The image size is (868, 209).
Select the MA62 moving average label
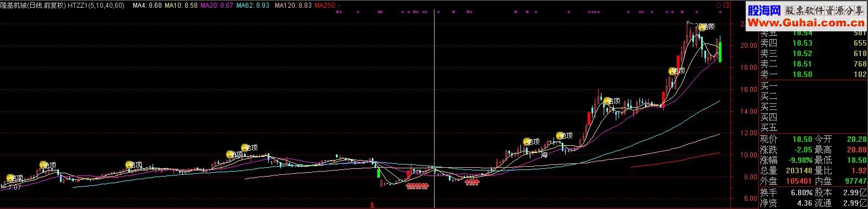tap(253, 5)
